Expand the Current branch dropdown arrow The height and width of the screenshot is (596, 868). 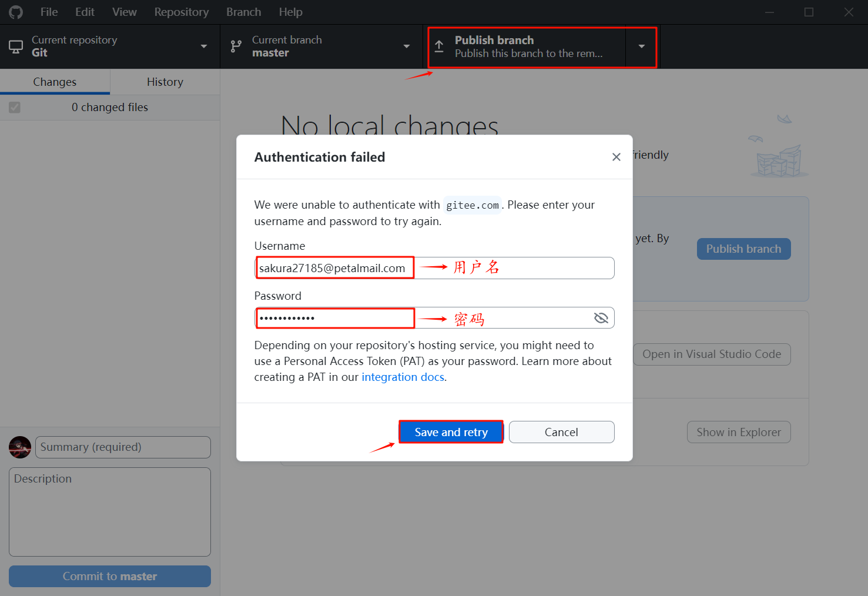[x=407, y=46]
